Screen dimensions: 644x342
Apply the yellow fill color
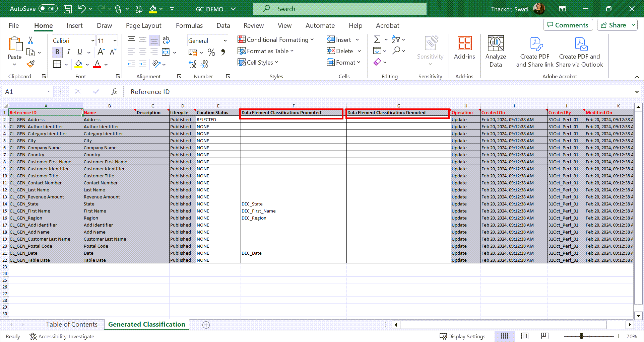(78, 64)
